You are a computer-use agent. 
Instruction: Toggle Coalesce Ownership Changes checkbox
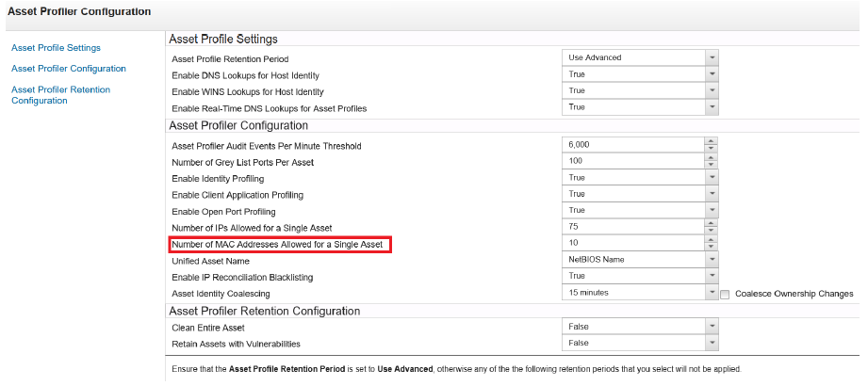(x=725, y=295)
